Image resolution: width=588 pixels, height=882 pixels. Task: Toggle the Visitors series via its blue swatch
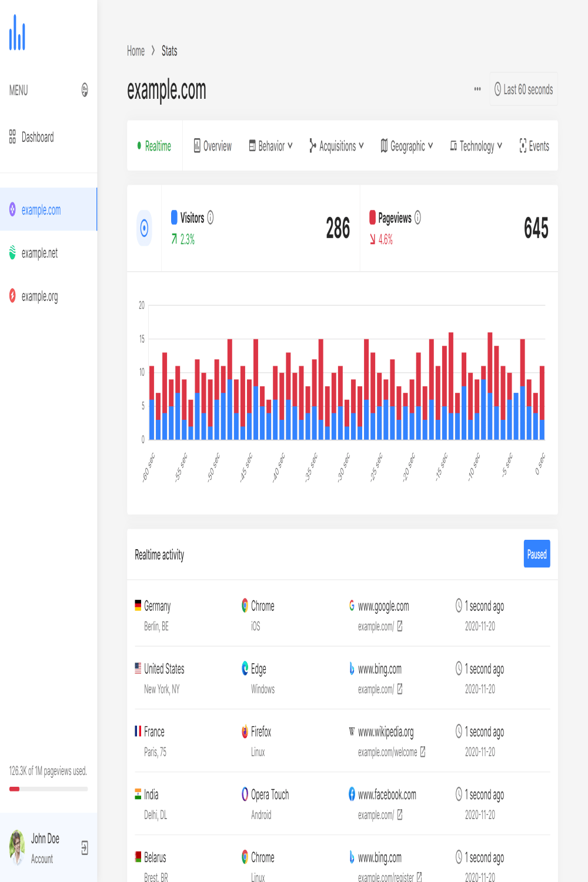click(174, 218)
